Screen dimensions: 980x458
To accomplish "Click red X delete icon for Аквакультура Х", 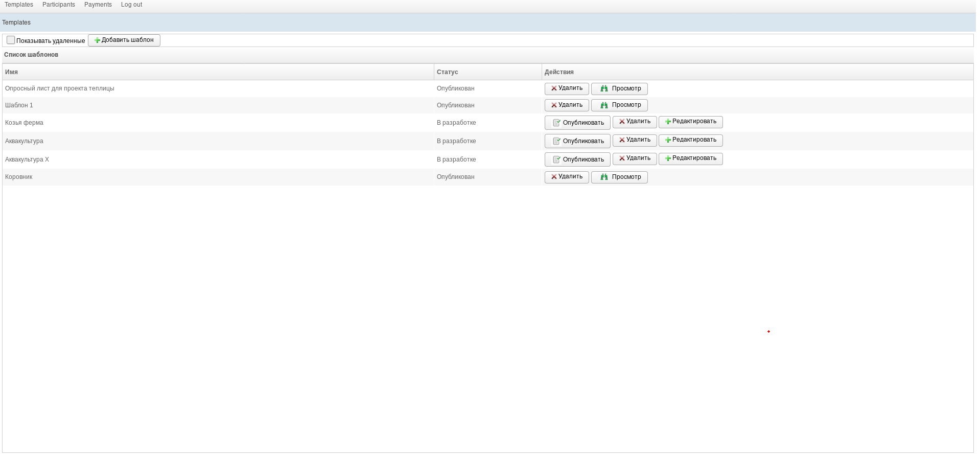I will pos(622,158).
